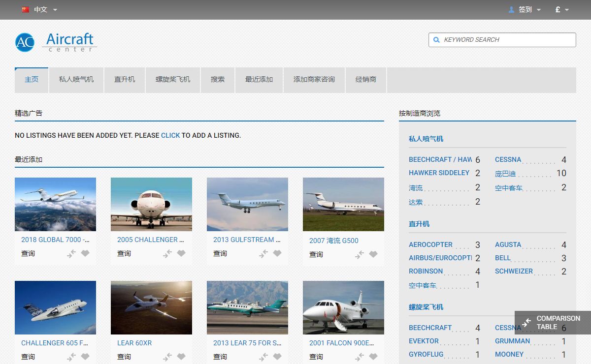Viewport: 591px width, 364px height.
Task: Browse BEECHCRAFT / HAWKER private jets
Action: (x=440, y=159)
